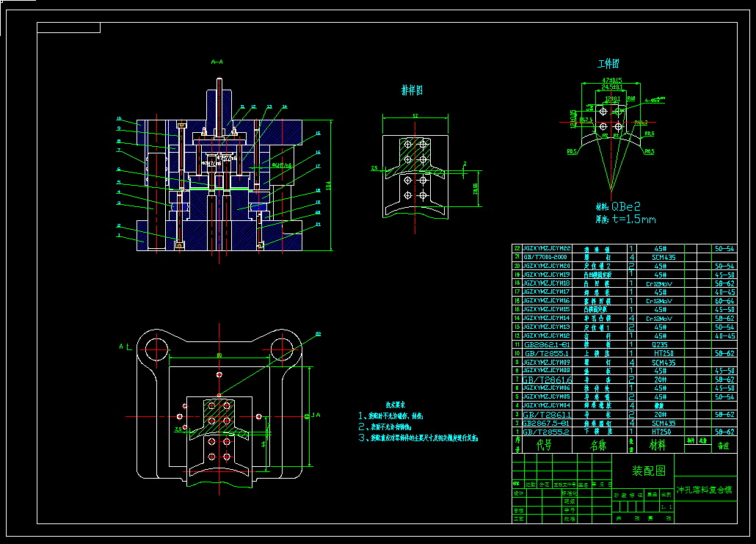The image size is (756, 544).
Task: Select the GB2862.1-81 code cell
Action: pyautogui.click(x=547, y=344)
